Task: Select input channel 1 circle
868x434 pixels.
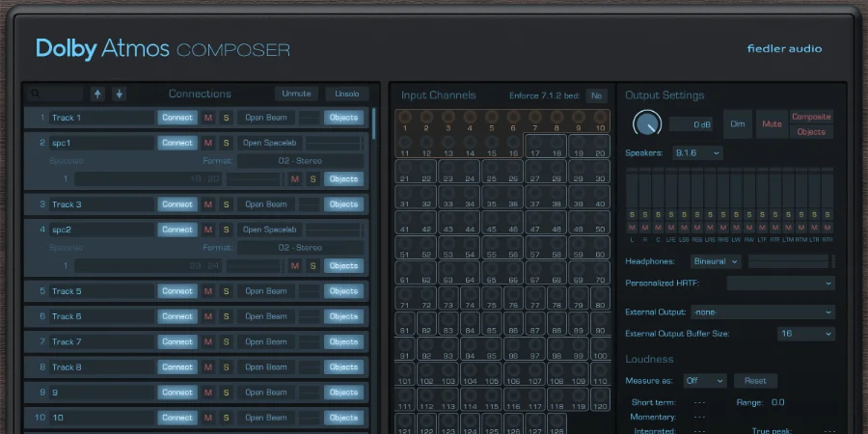Action: (405, 118)
